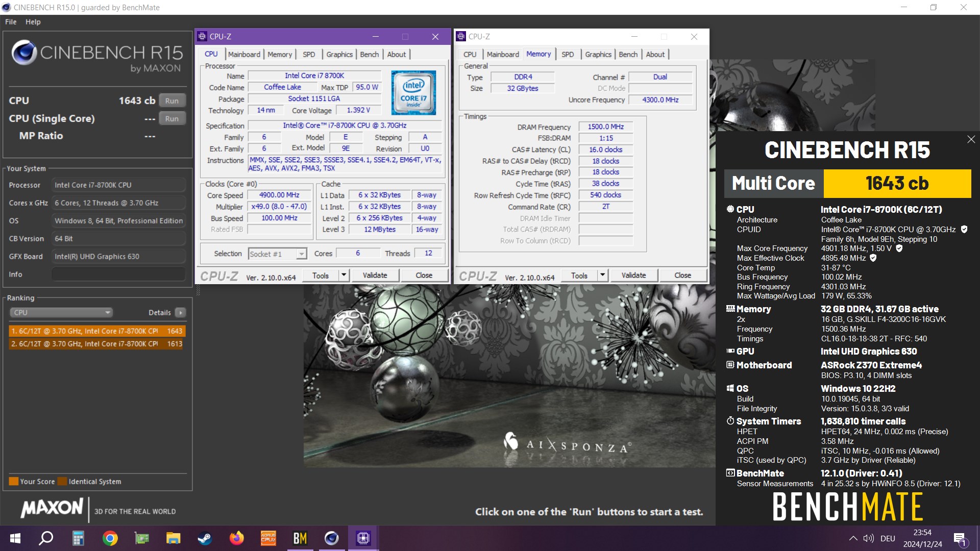Click the Info input field
The height and width of the screenshot is (551, 980).
(x=118, y=274)
